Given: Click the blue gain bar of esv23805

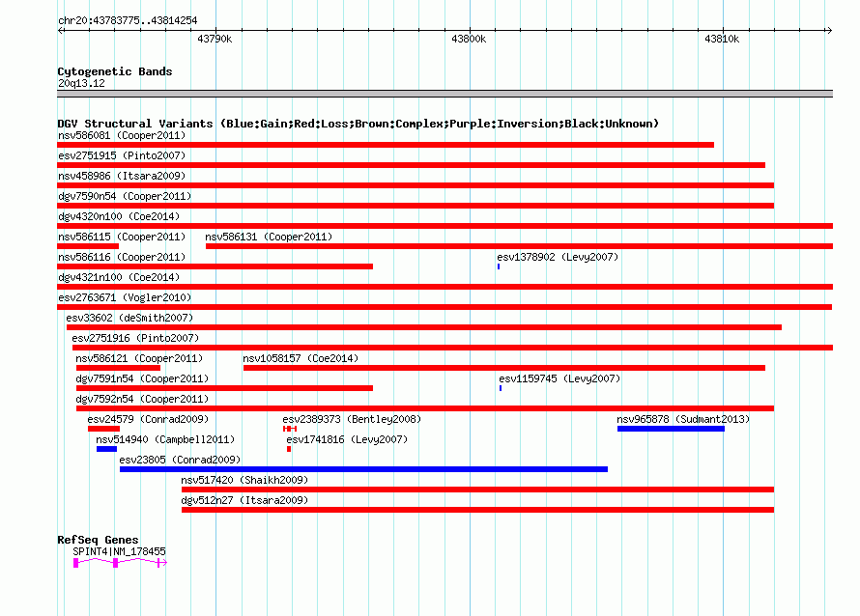Looking at the screenshot, I should (x=363, y=469).
